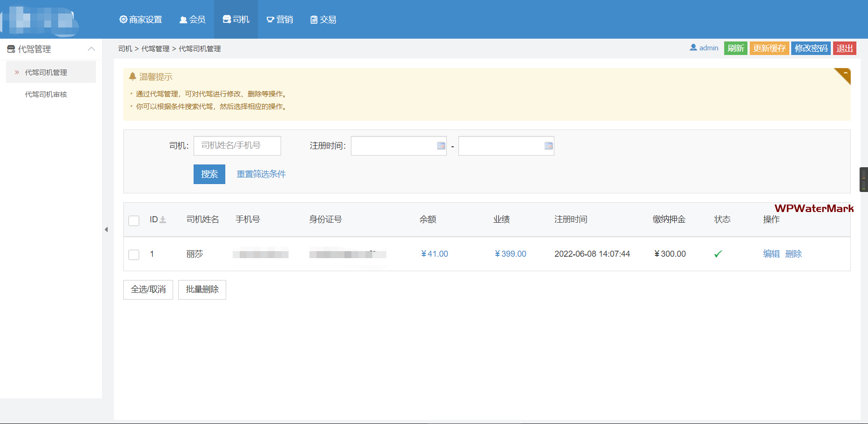This screenshot has height=424, width=868.
Task: Check the row checkbox for driver 丽莎
Action: click(x=134, y=254)
